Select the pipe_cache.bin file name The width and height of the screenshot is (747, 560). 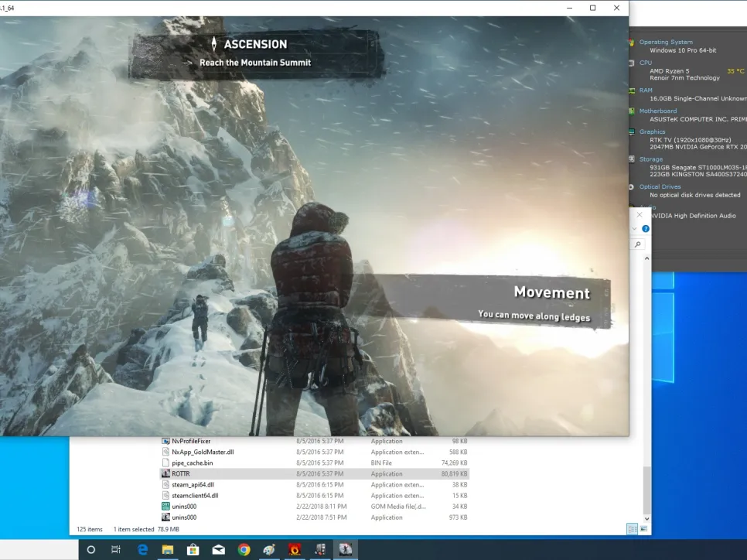click(193, 463)
